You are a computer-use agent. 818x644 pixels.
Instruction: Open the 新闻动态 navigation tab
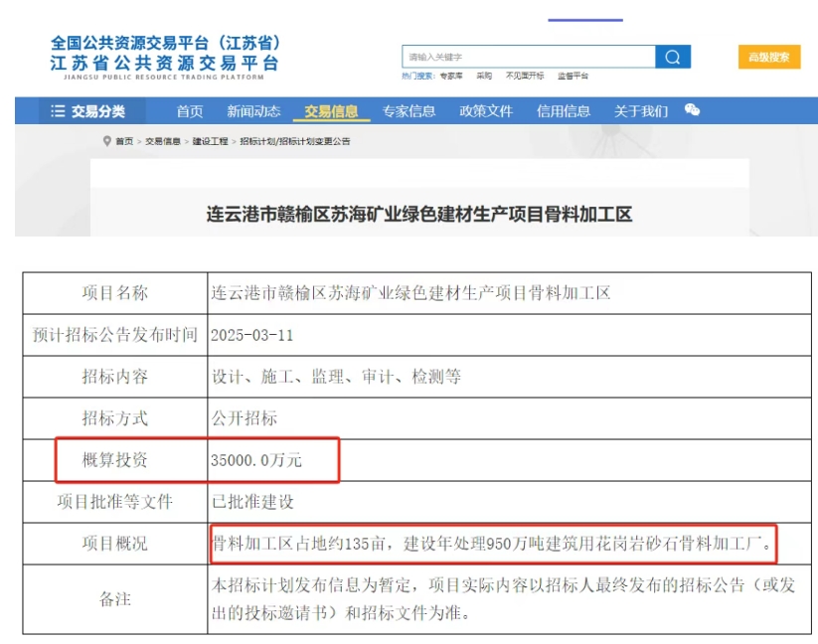[x=253, y=111]
